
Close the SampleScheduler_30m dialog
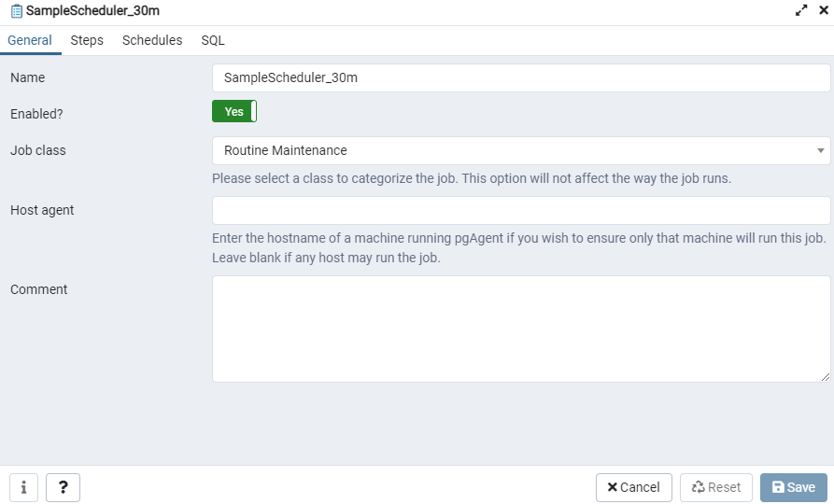coord(824,10)
